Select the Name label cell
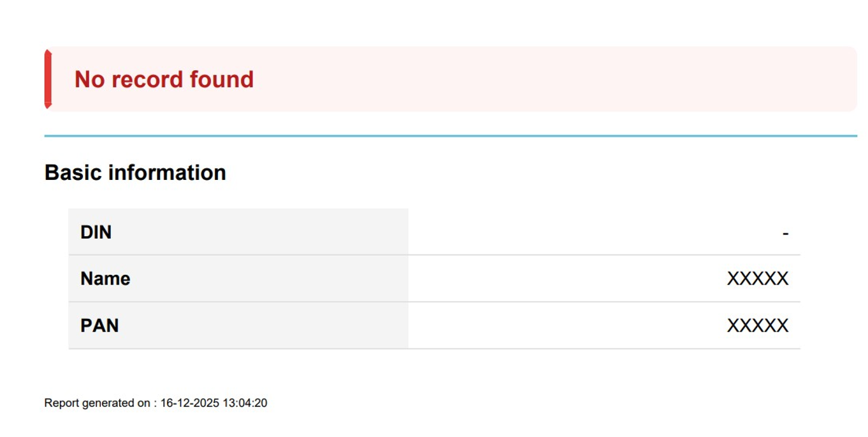This screenshot has width=868, height=437. [238, 279]
